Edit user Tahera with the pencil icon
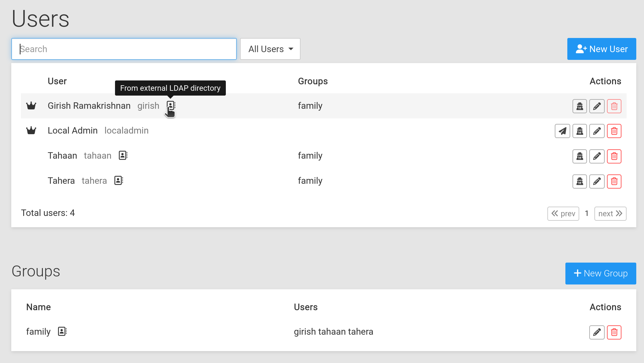The width and height of the screenshot is (644, 363). coord(597,181)
